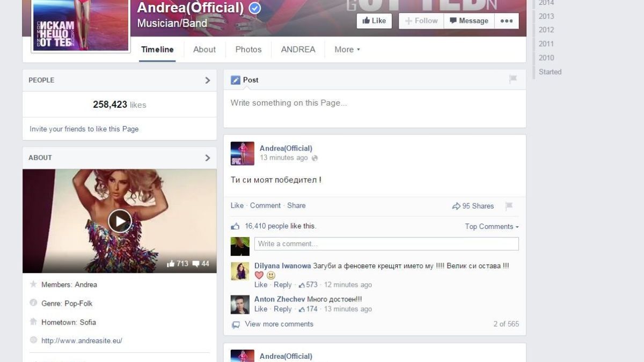
Task: Click View more comments
Action: [279, 324]
